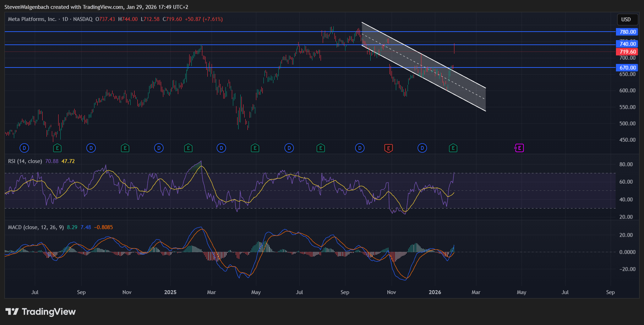
Task: Click the TradingView logo at the bottom
Action: [41, 312]
